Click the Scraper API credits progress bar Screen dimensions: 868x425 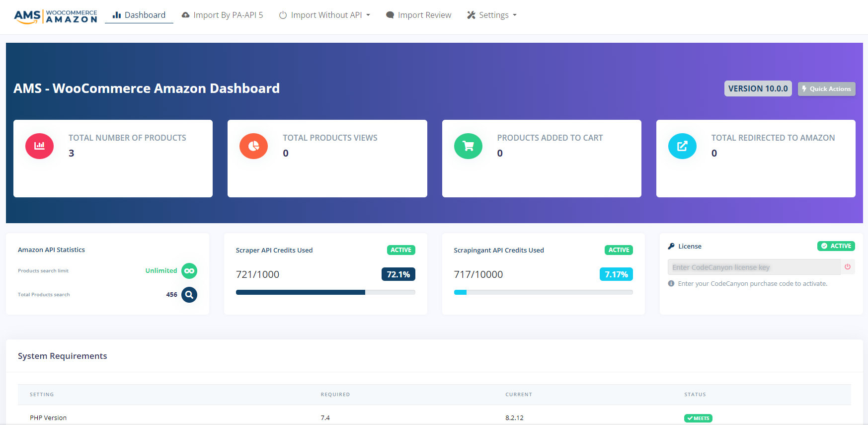(x=325, y=292)
